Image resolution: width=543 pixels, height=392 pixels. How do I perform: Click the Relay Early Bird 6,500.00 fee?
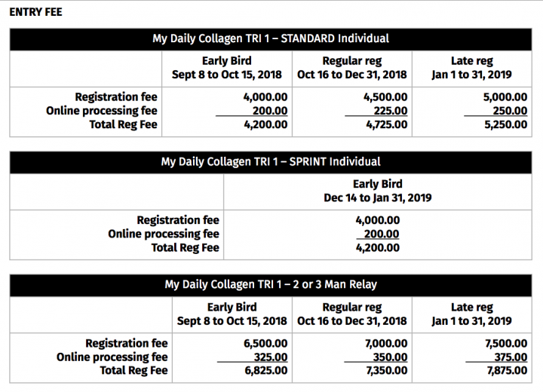pyautogui.click(x=265, y=344)
